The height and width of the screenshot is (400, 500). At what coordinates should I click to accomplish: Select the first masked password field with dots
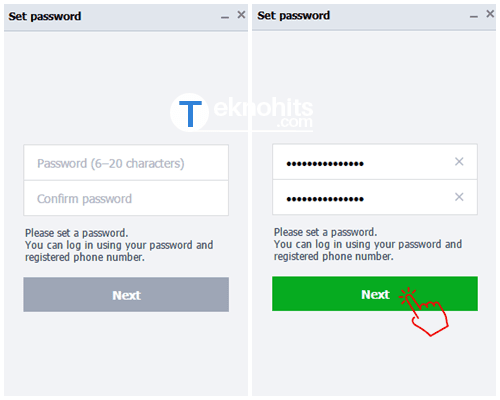tap(375, 162)
